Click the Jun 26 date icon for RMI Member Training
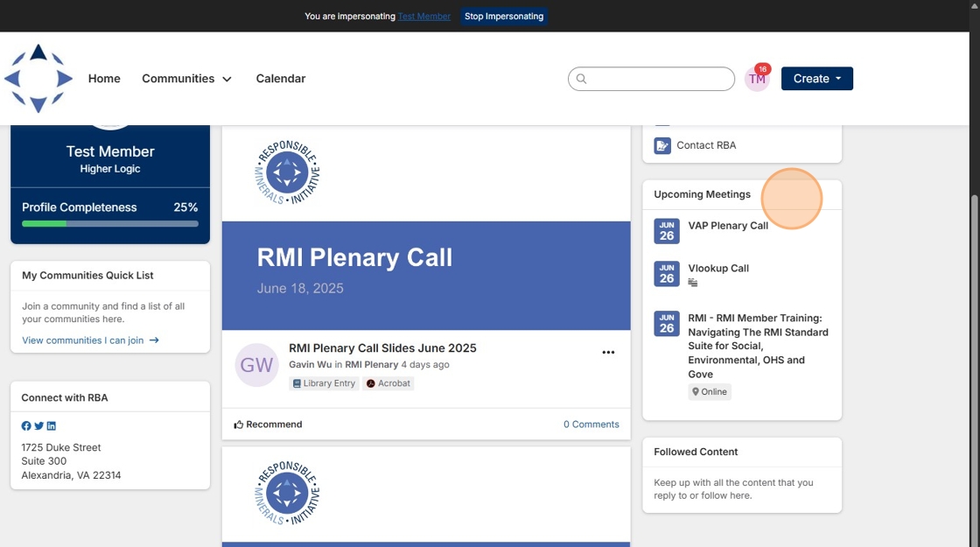980x547 pixels. (667, 324)
